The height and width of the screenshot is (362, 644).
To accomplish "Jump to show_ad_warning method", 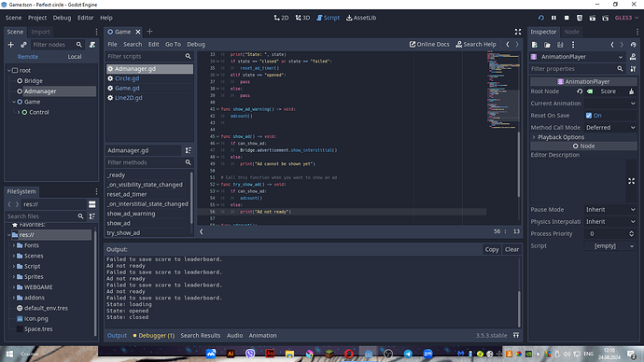I will click(131, 214).
